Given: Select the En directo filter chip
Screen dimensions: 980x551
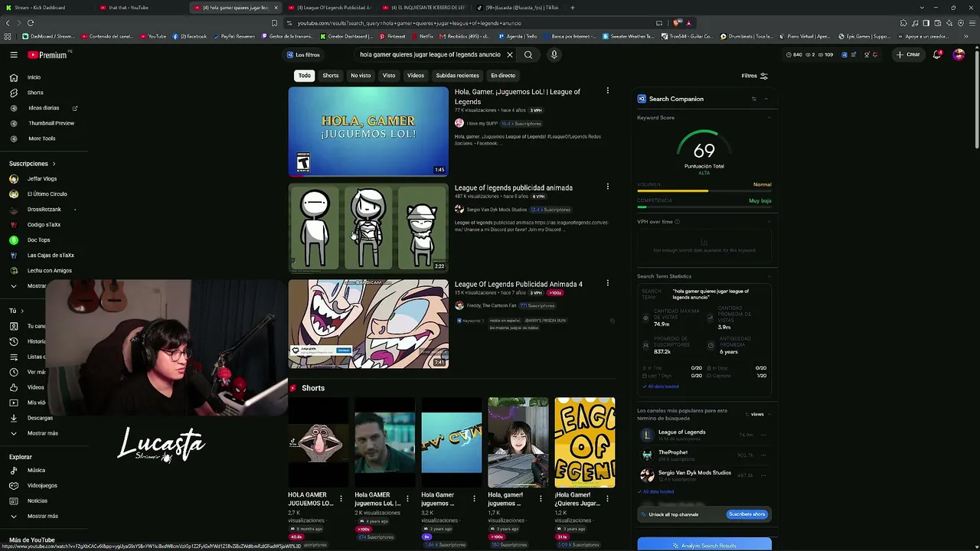Looking at the screenshot, I should click(503, 76).
